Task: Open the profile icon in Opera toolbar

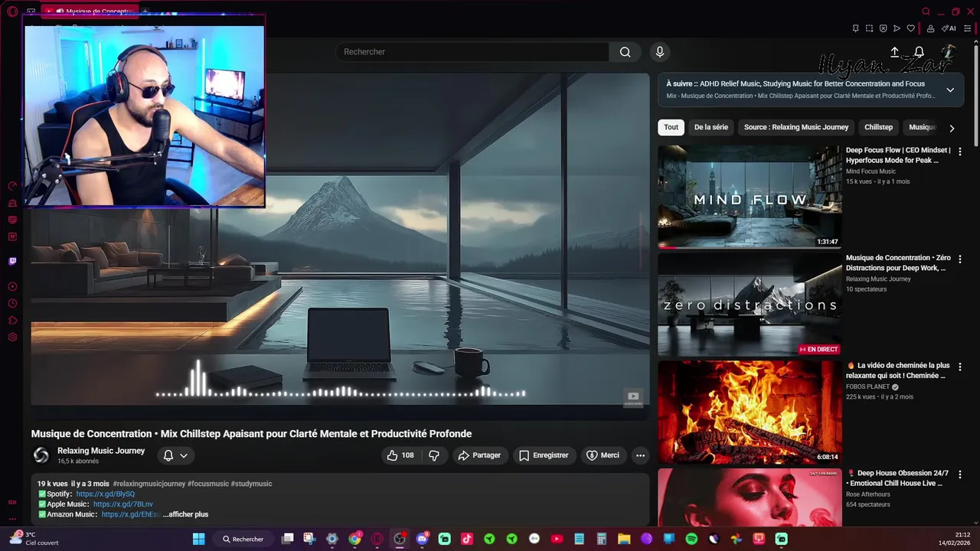Action: [x=930, y=28]
